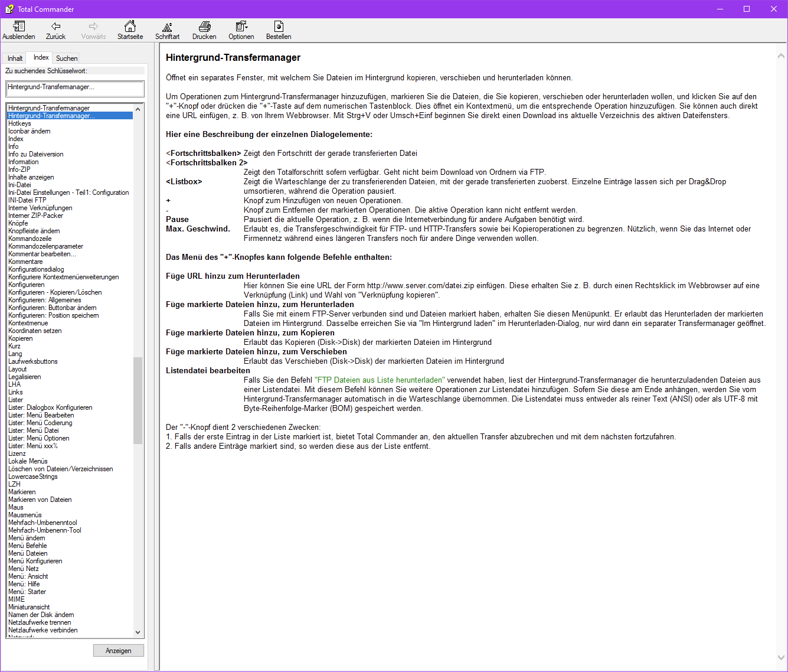Viewport: 788px width, 672px height.
Task: Select 'Konfigurieren - Kopieren/Löschen' entry
Action: 55,292
